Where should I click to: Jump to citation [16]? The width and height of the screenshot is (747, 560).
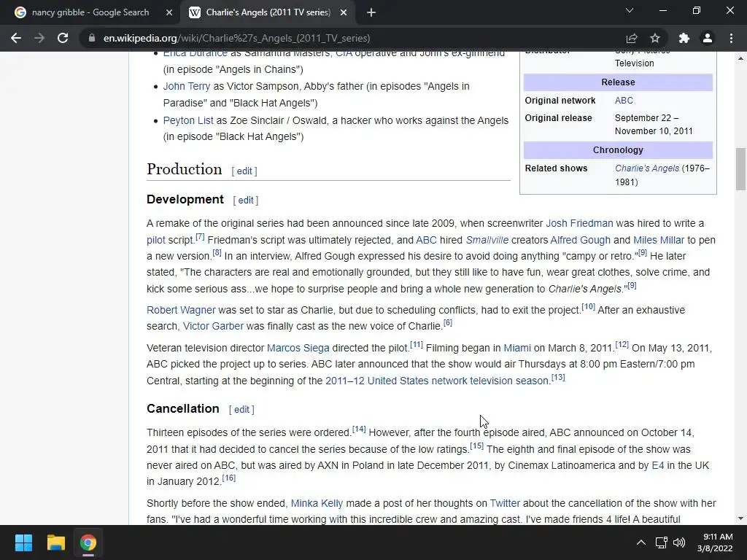228,478
